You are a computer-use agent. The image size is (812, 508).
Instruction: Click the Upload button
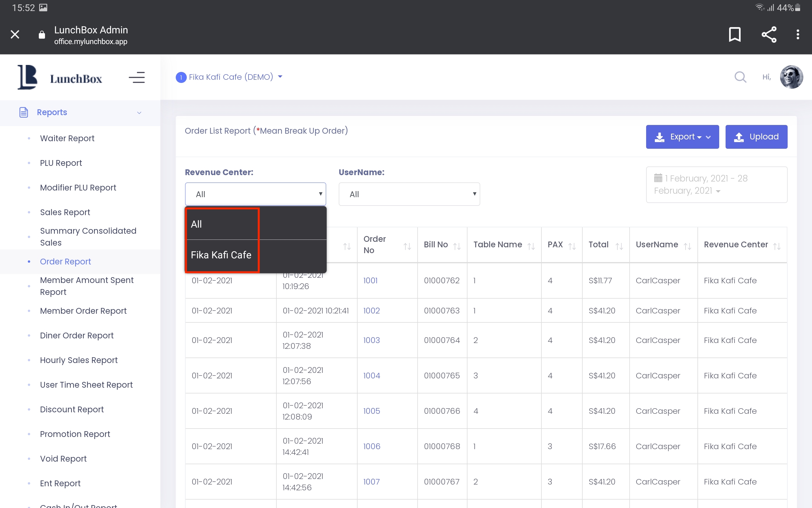click(x=756, y=137)
